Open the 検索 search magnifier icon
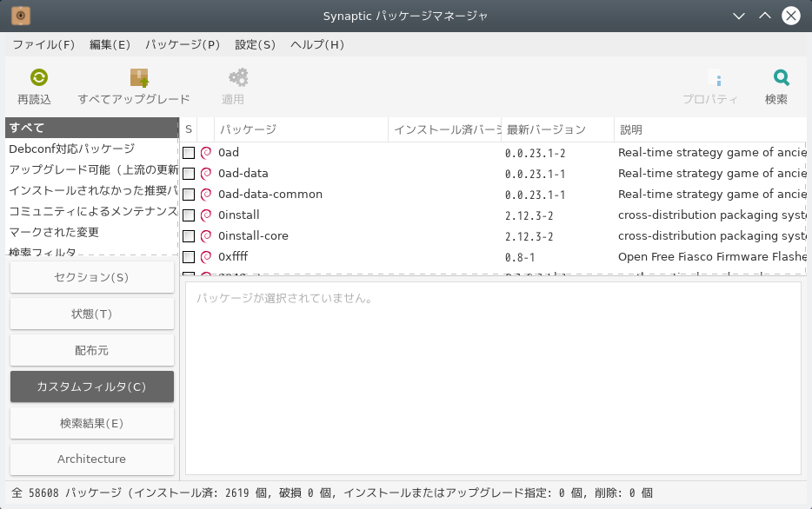 pyautogui.click(x=781, y=77)
